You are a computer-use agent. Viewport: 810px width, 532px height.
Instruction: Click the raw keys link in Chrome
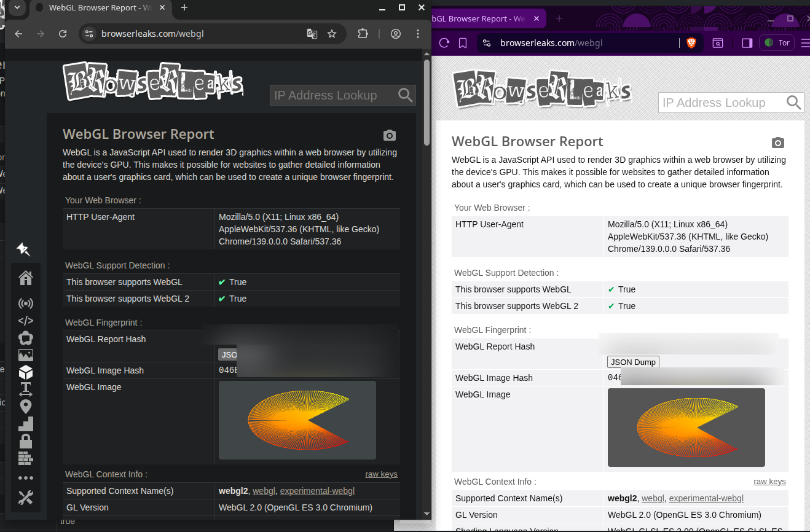pyautogui.click(x=381, y=474)
